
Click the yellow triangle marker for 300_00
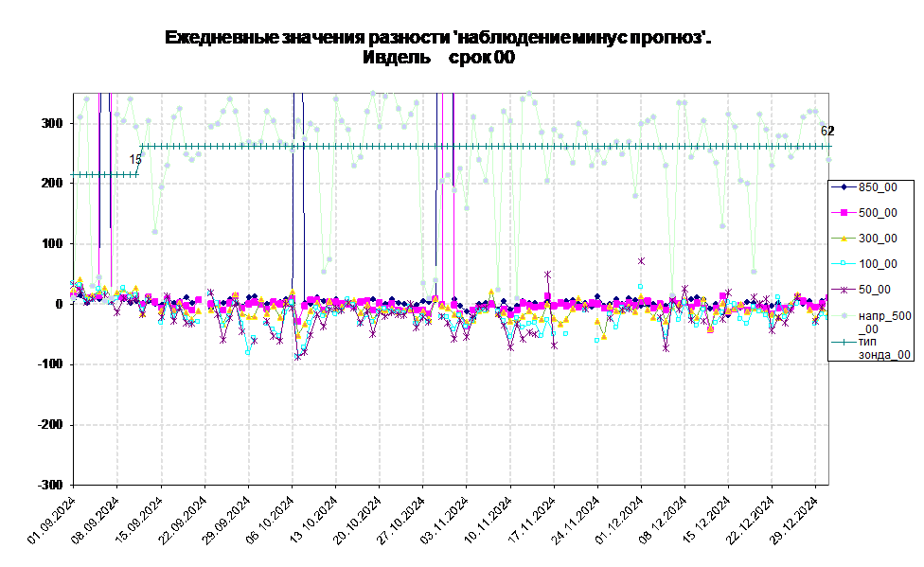[x=843, y=239]
